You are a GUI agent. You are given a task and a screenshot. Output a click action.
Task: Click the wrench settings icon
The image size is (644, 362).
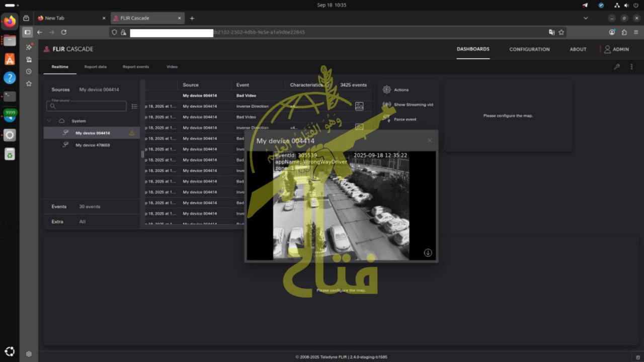(617, 67)
